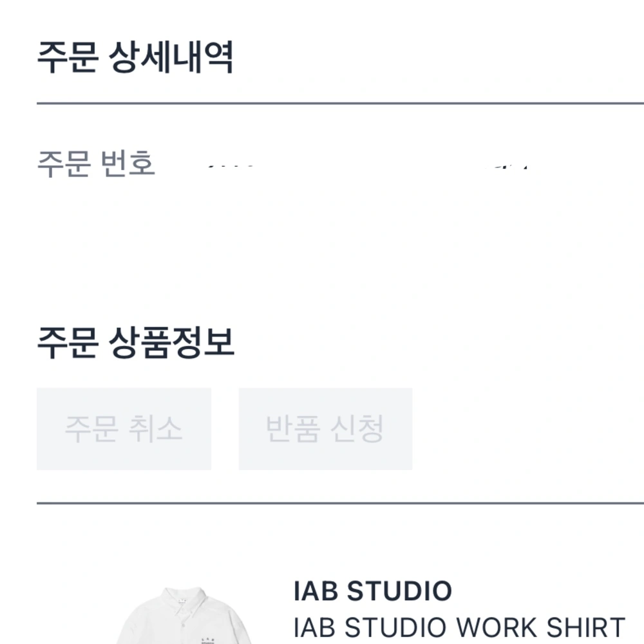
Task: Click the divider line below the order buttons
Action: (x=341, y=503)
